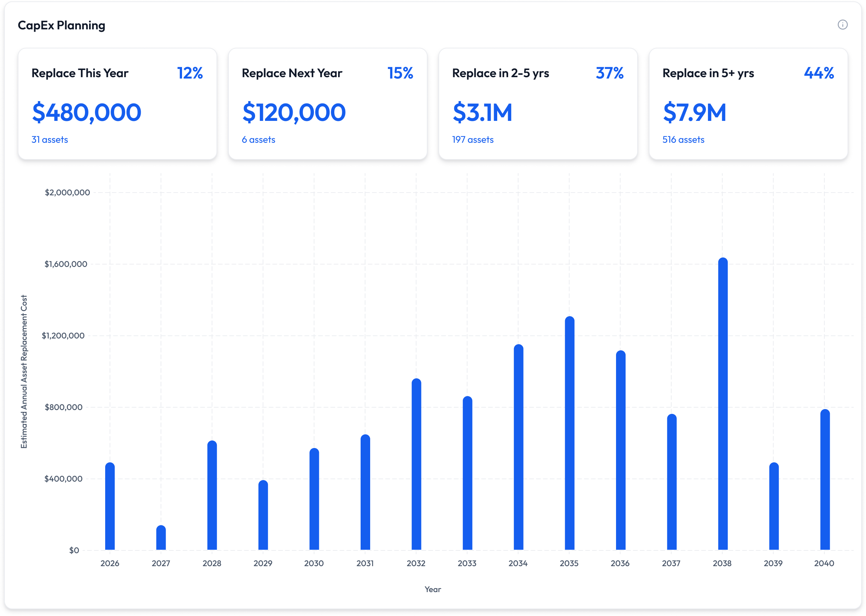Select the 2040 bar in chart
Image resolution: width=866 pixels, height=616 pixels.
click(x=825, y=480)
